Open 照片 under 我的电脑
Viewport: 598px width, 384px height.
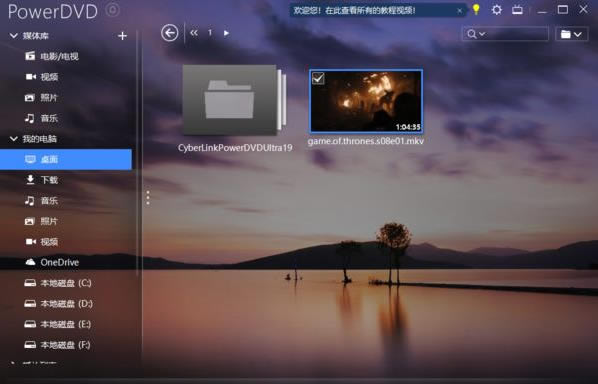click(x=41, y=221)
